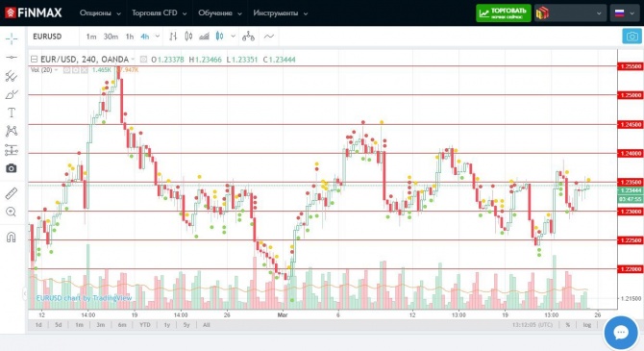Open the Торговля CFD menu
The width and height of the screenshot is (644, 351).
point(160,13)
